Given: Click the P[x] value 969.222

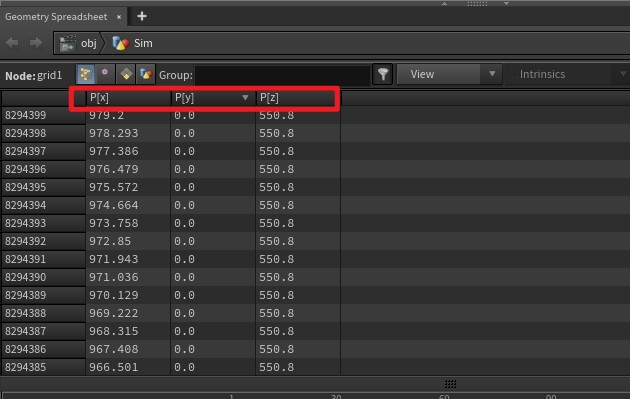Looking at the screenshot, I should (x=114, y=313).
